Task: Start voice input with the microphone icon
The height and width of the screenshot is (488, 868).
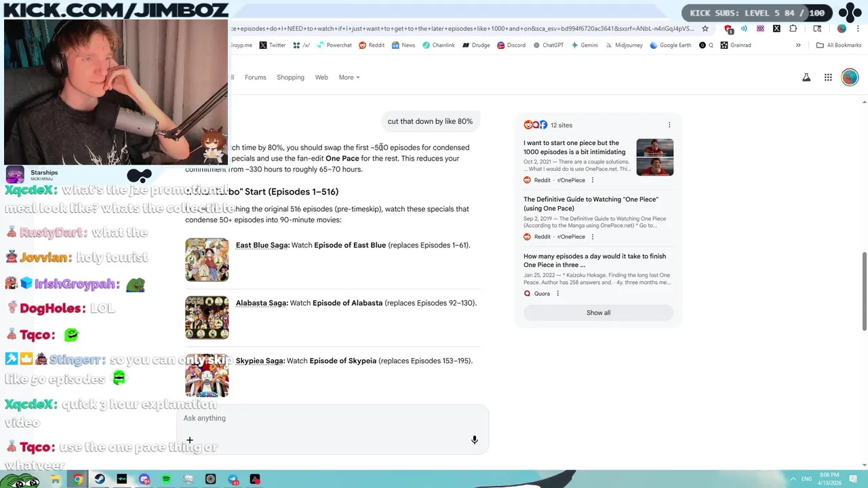Action: point(475,441)
